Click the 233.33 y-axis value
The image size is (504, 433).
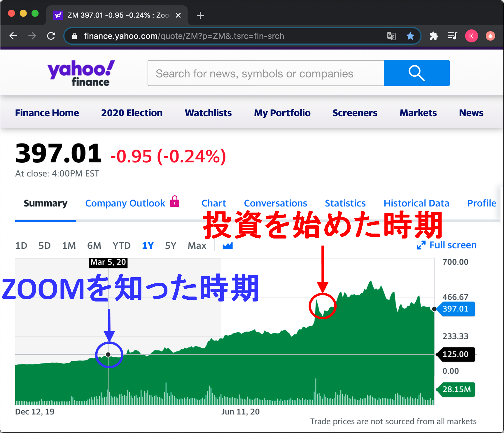455,336
